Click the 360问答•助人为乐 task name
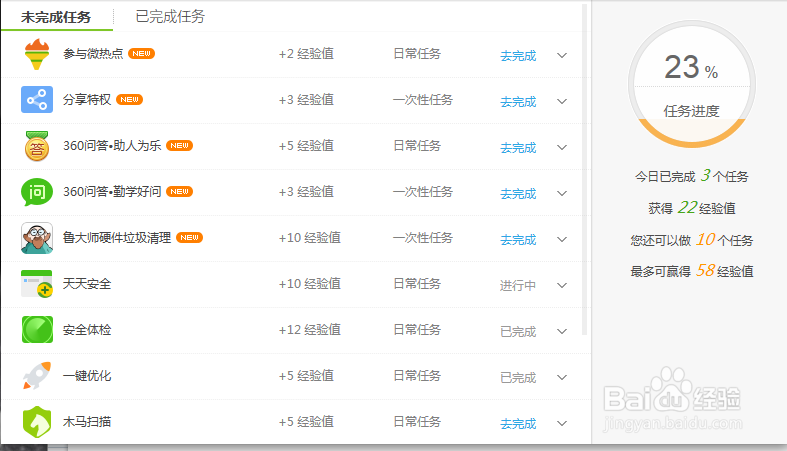The height and width of the screenshot is (451, 787). (x=112, y=145)
